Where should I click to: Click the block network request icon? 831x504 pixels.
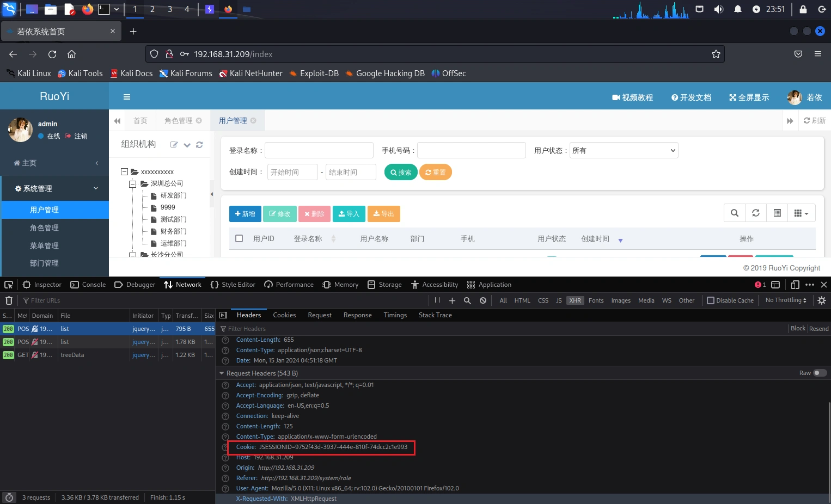point(483,300)
